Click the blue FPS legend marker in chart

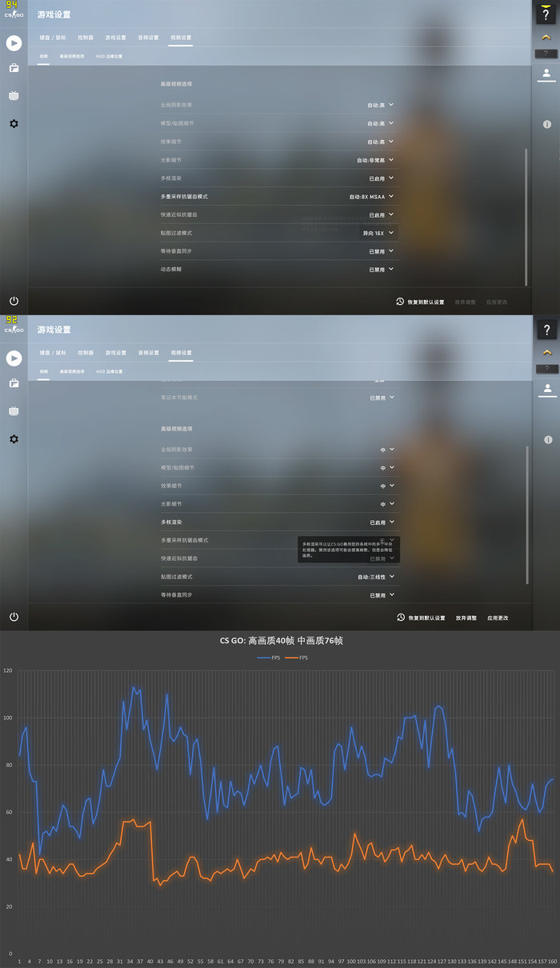[264, 658]
